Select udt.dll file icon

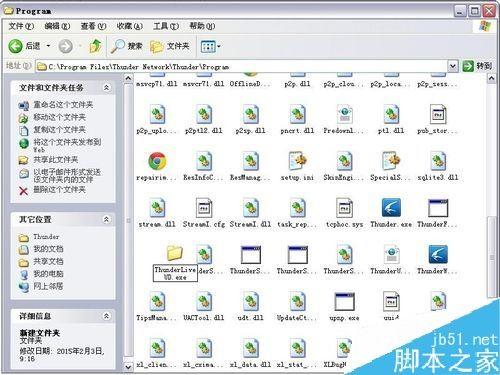click(251, 302)
